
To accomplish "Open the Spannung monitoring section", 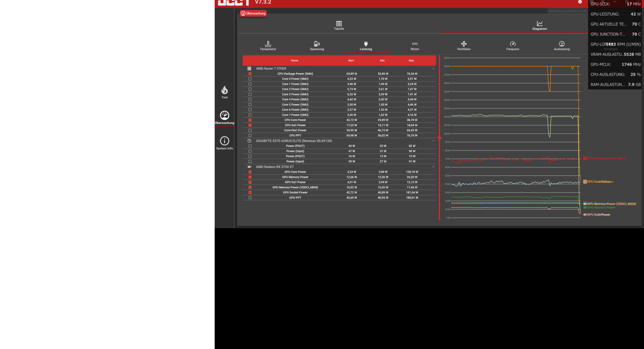I will (317, 46).
